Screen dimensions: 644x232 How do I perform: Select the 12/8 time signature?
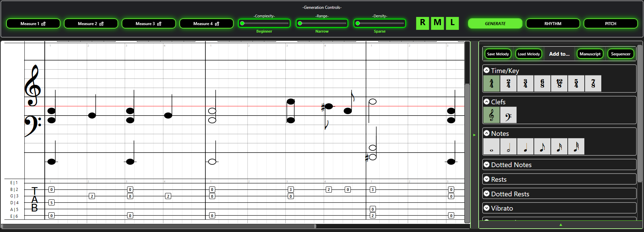[x=559, y=84]
